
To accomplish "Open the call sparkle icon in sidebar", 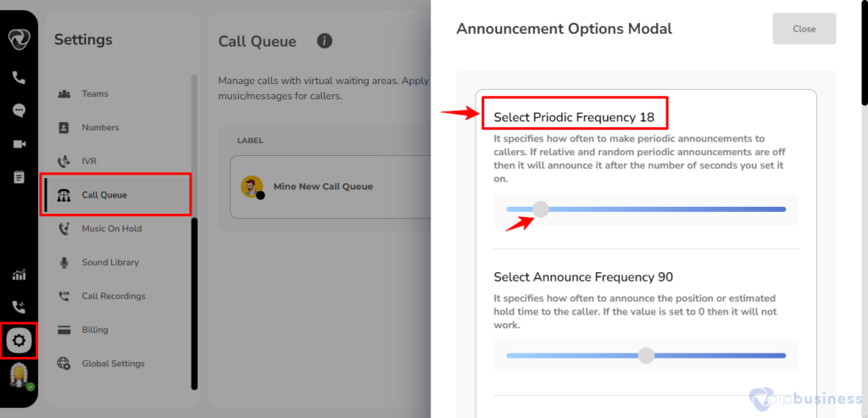I will 19,307.
